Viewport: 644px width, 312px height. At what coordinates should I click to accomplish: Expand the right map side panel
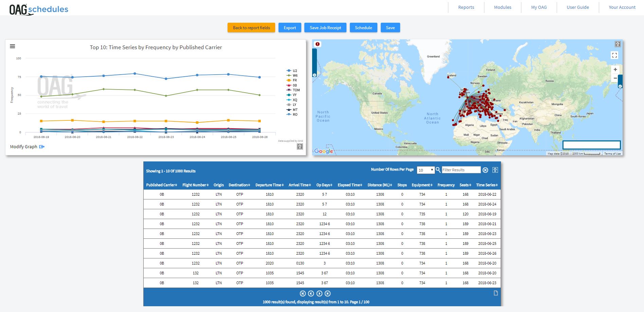coord(620,86)
